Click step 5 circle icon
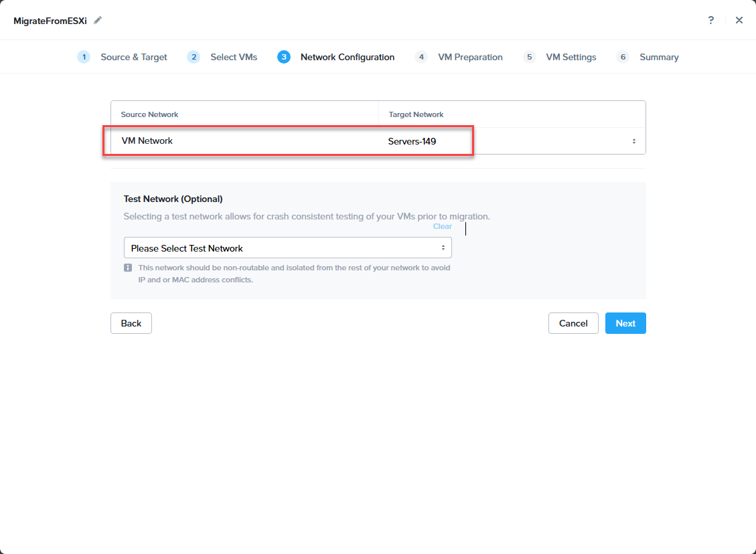The height and width of the screenshot is (554, 756). [530, 57]
